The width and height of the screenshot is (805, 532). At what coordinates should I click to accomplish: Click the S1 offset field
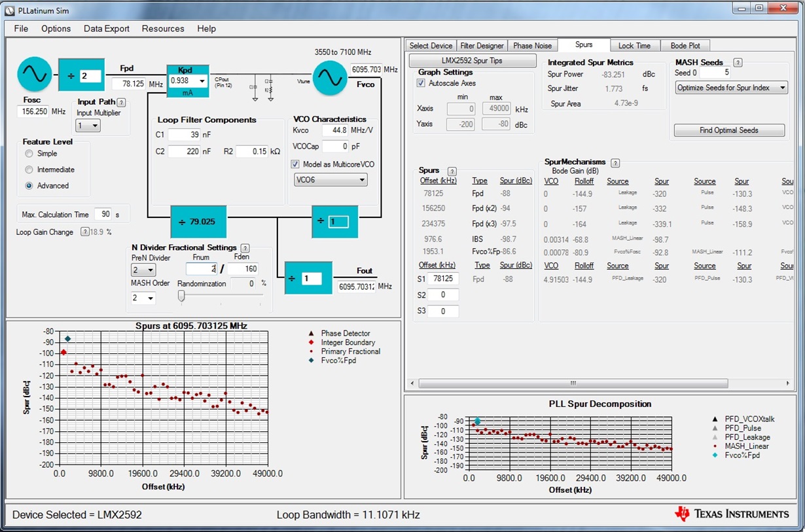[x=443, y=279]
